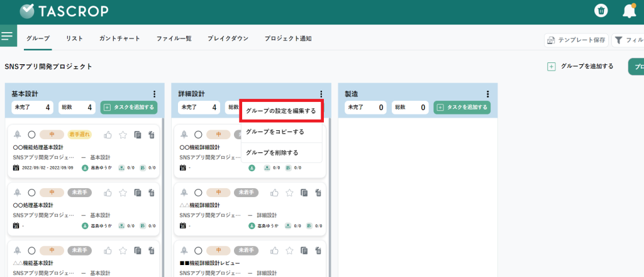Copy the △△機能基本設計 task
The width and height of the screenshot is (644, 277).
(138, 251)
